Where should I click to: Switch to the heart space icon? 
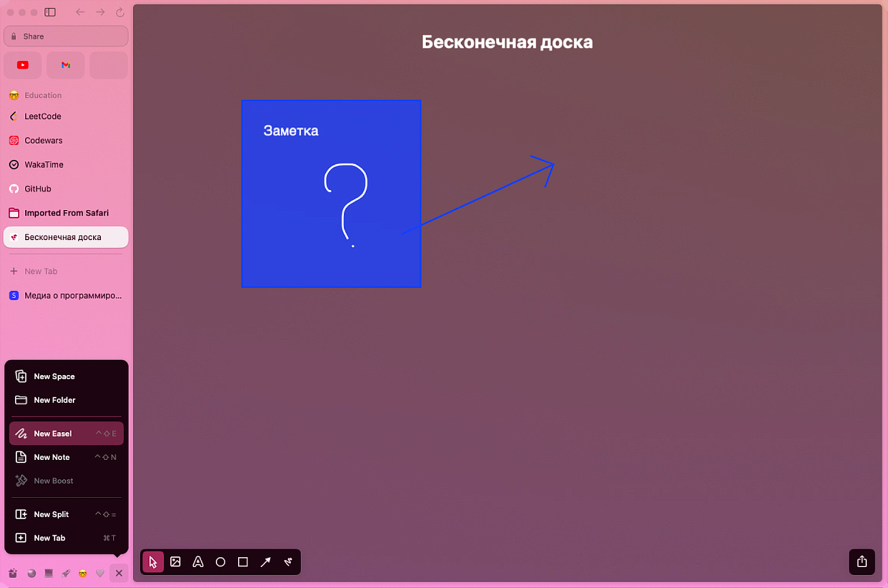tap(100, 573)
